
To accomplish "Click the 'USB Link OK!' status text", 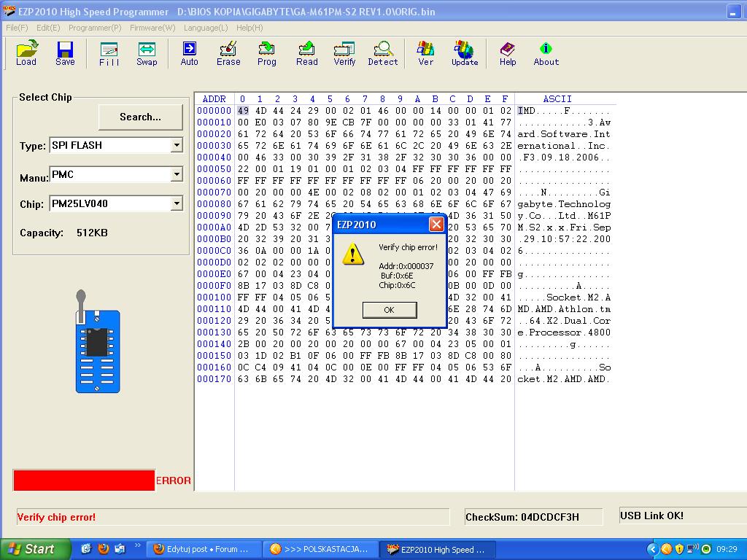I will click(x=651, y=516).
